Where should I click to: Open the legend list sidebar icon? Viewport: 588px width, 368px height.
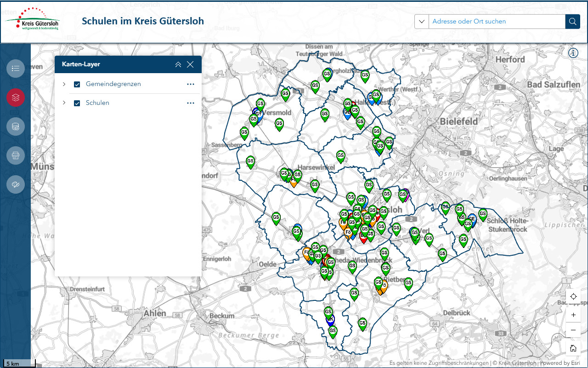[16, 69]
